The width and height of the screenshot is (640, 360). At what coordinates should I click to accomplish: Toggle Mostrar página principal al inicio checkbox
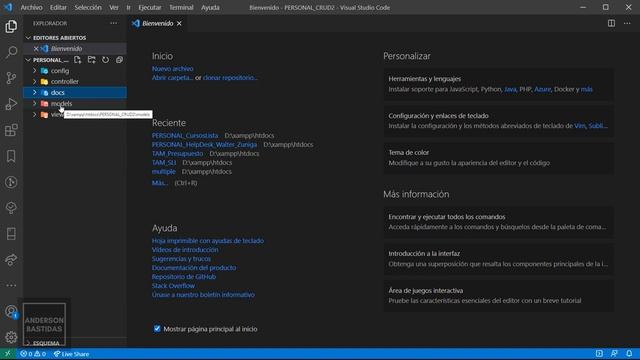click(x=157, y=329)
